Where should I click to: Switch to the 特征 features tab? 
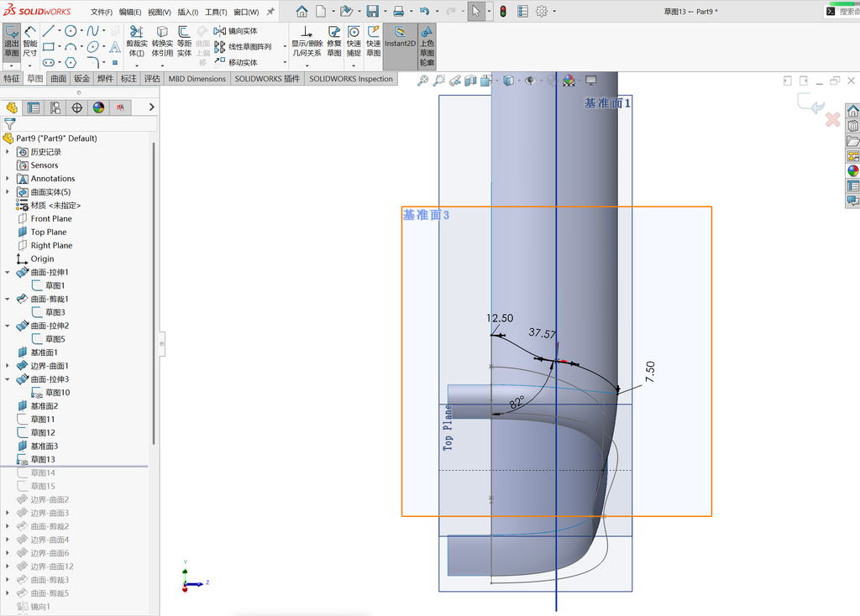point(12,79)
